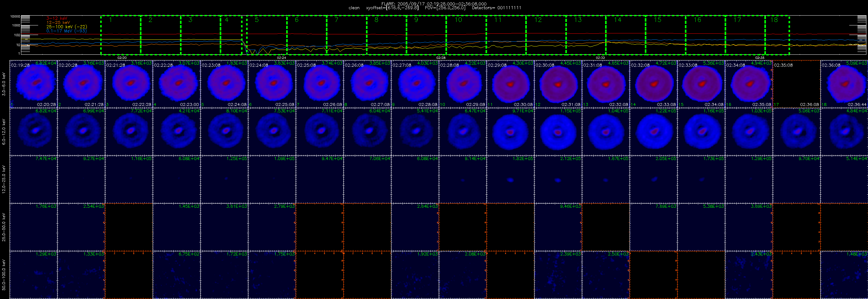This screenshot has width=868, height=299.
Task: Choose interval 3 in the light curve plot
Action: [201, 35]
